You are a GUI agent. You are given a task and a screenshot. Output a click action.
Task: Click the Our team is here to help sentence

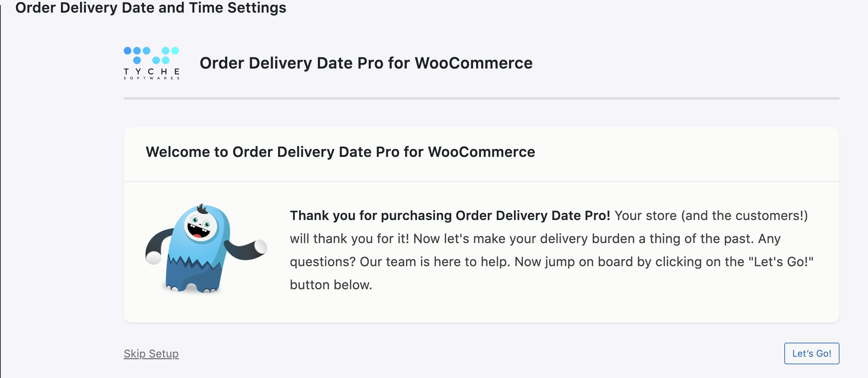tap(435, 261)
